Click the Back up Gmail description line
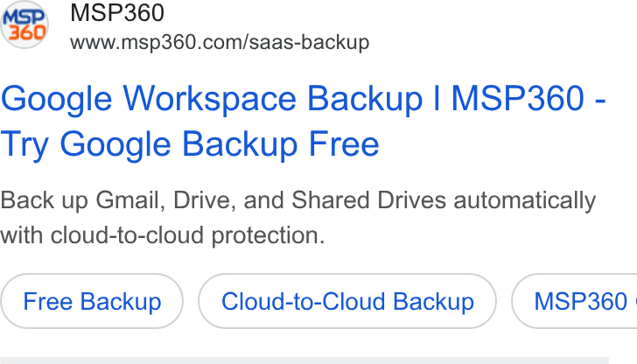 [x=297, y=200]
